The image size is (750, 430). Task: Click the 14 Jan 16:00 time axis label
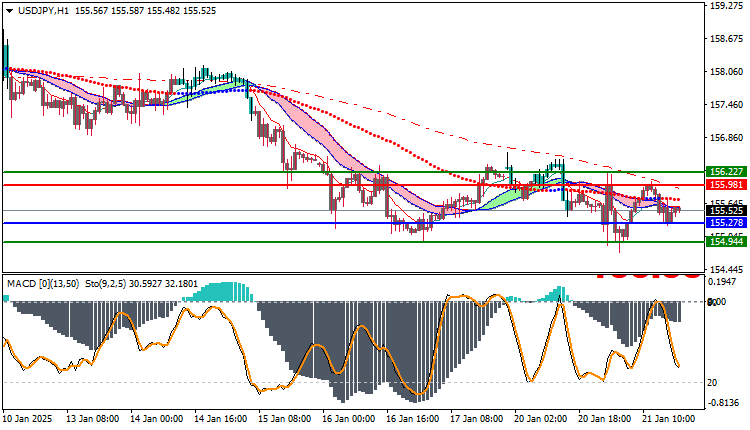pos(221,419)
